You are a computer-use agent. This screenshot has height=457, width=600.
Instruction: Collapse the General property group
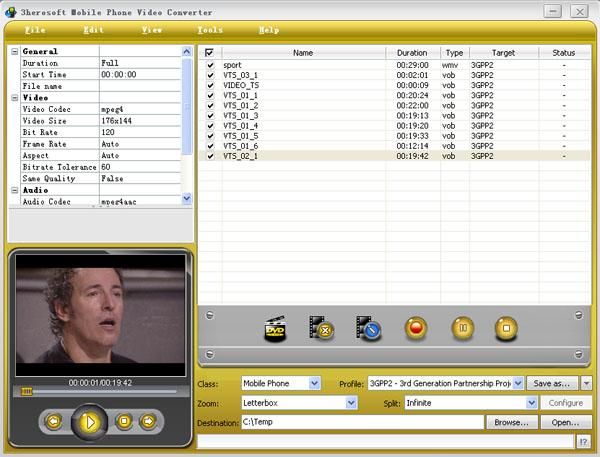click(15, 51)
